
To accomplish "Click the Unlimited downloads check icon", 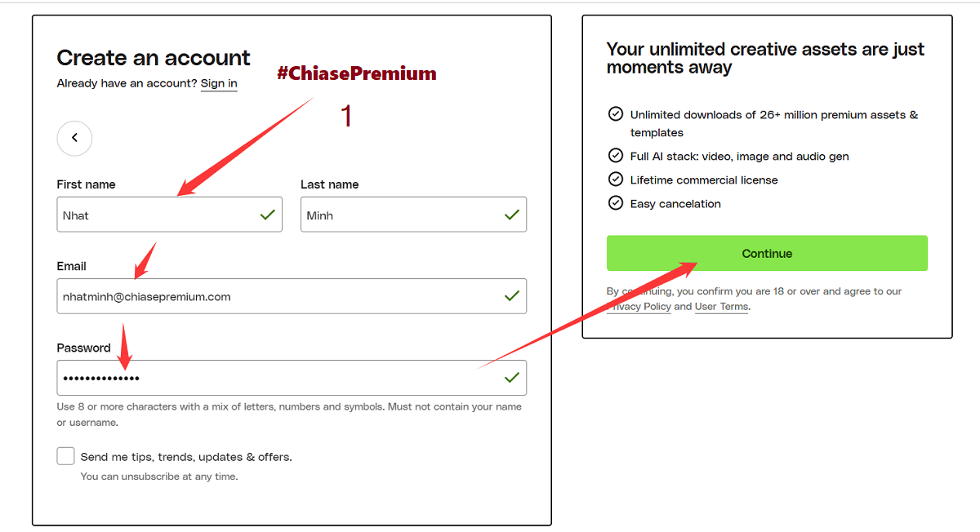I will point(616,114).
